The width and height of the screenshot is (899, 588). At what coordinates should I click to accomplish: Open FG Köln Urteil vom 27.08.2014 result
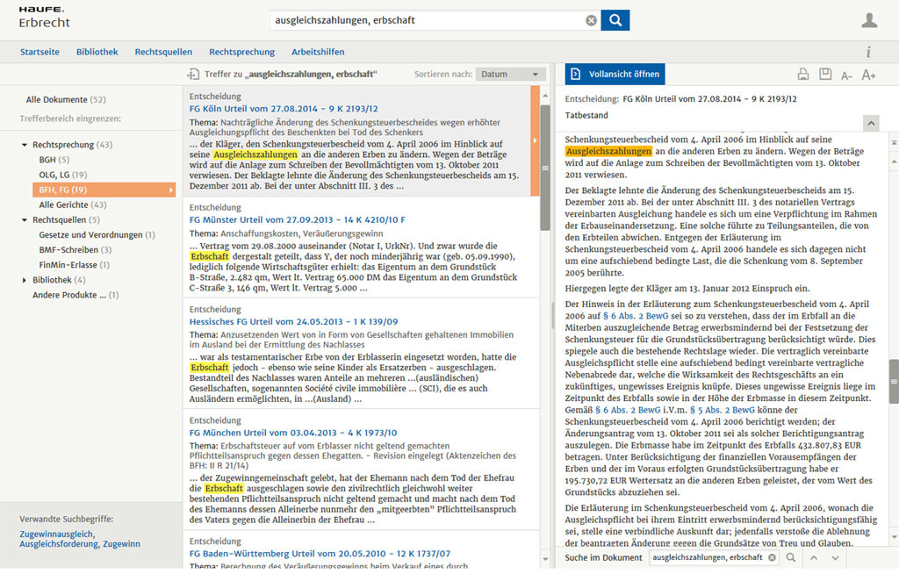284,109
